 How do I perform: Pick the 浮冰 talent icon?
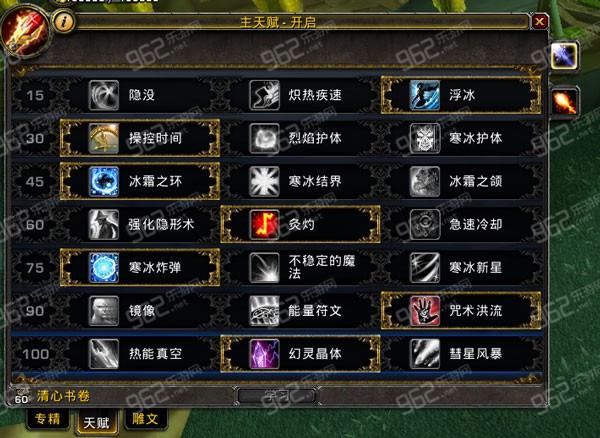(x=425, y=95)
